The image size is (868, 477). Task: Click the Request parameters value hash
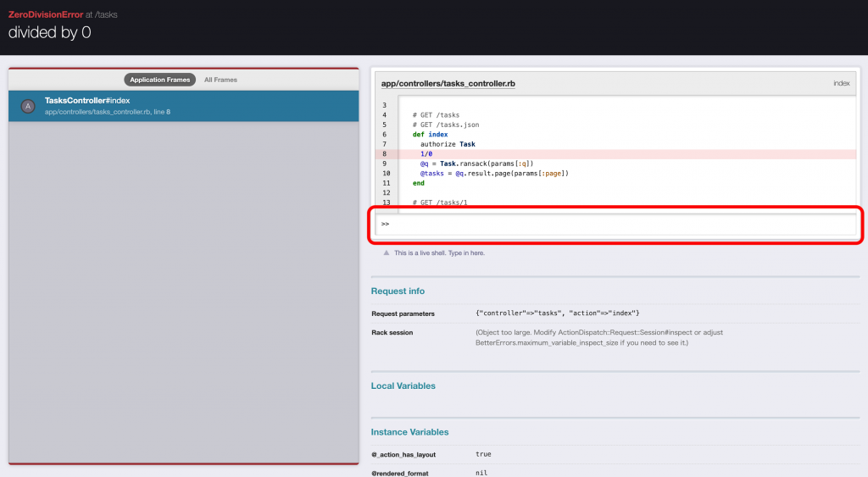click(x=557, y=313)
